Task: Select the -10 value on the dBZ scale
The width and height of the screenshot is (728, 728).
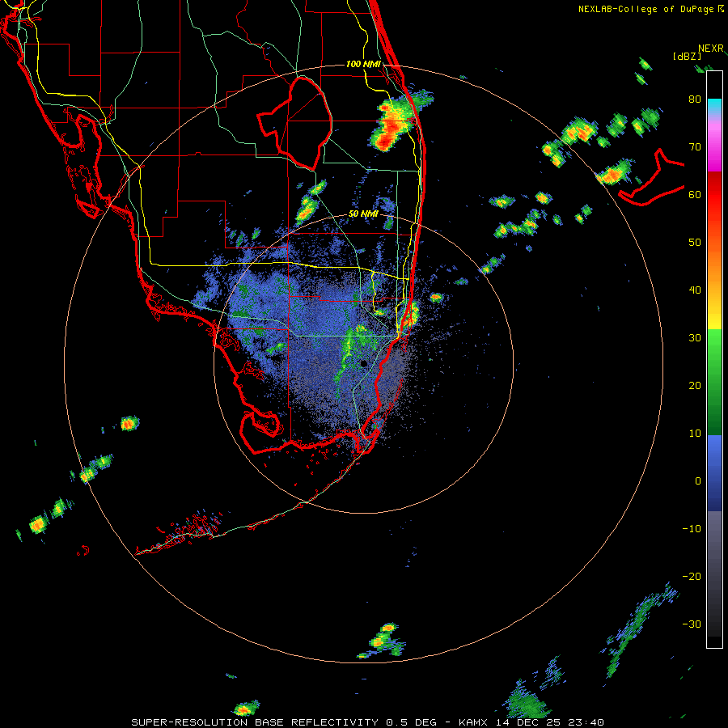Action: click(692, 529)
